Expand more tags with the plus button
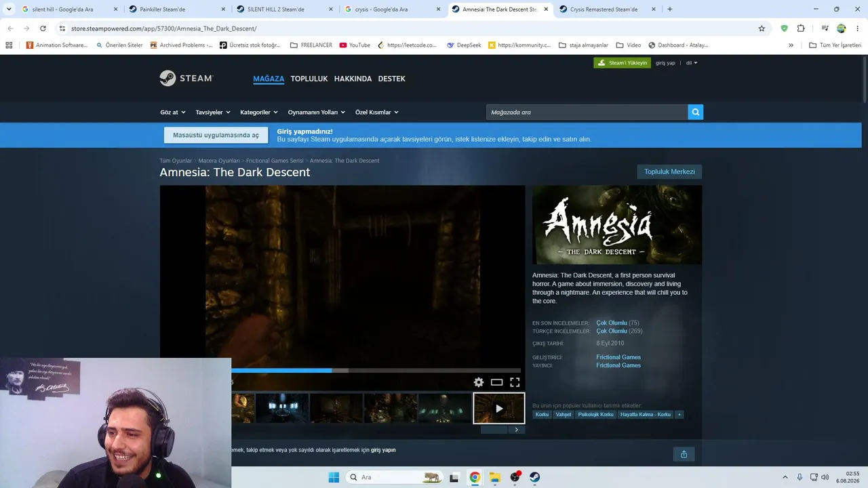 679,414
